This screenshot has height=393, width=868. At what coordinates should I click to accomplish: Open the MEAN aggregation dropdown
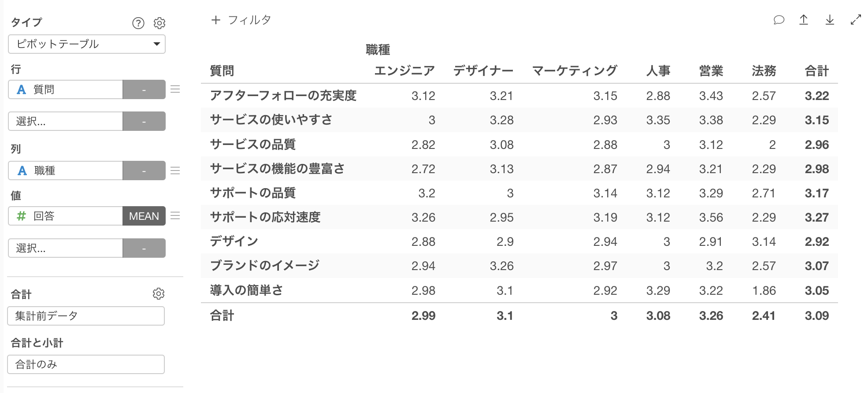144,216
